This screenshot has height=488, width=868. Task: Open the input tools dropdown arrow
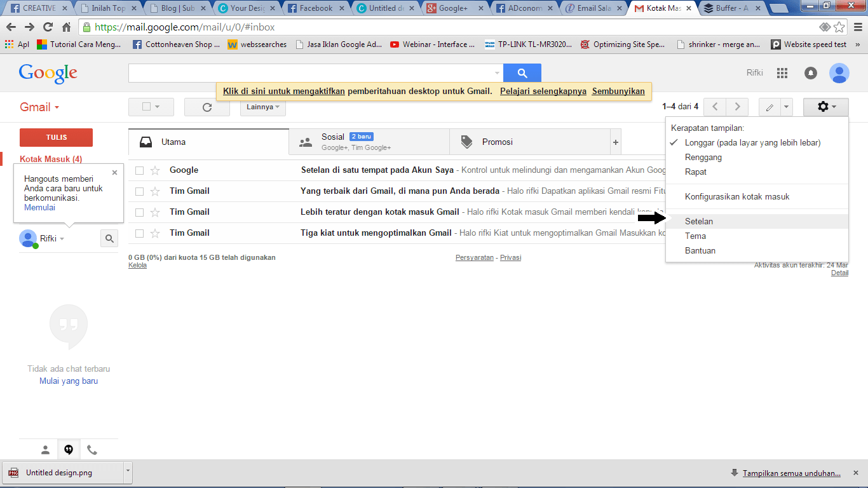pyautogui.click(x=787, y=107)
